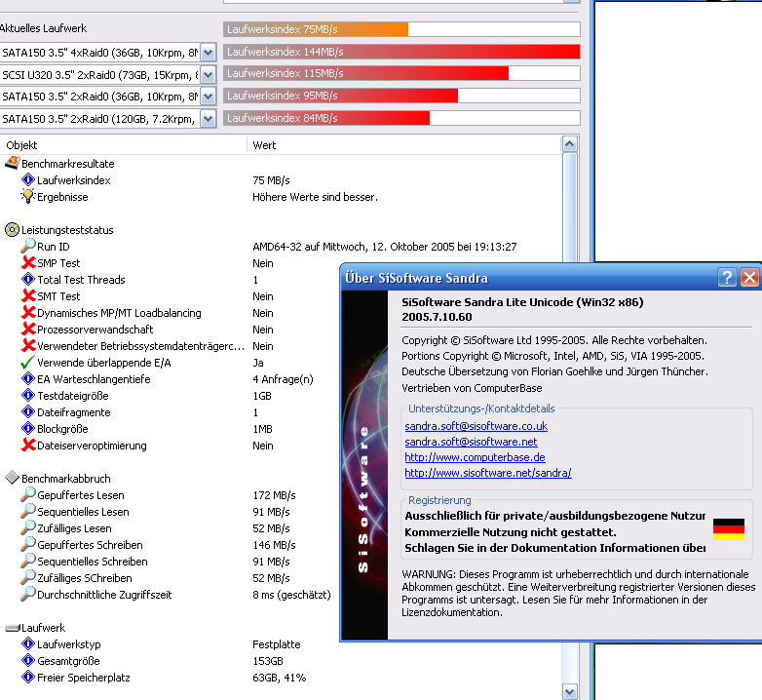This screenshot has height=700, width=762.
Task: Open http://www.computerbase.de link
Action: coord(475,457)
